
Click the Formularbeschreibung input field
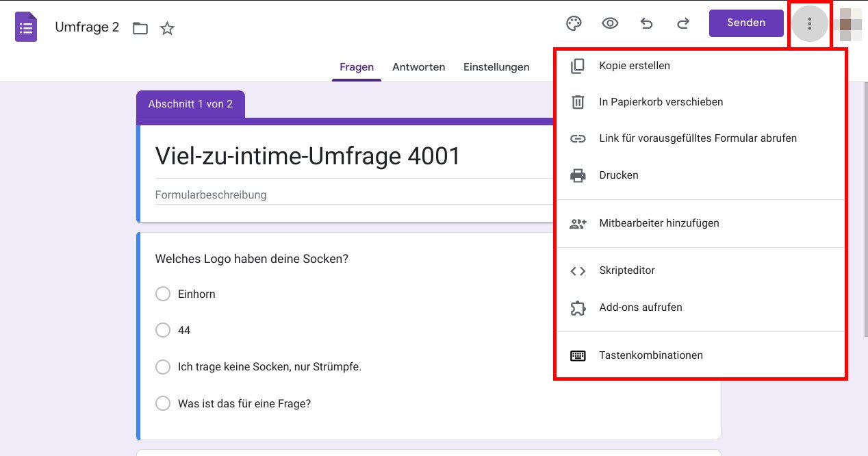(274, 194)
